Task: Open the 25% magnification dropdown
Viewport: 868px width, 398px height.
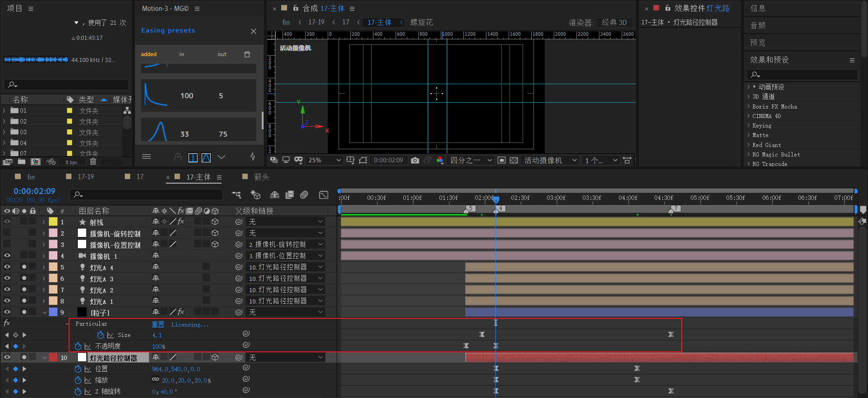Action: (x=324, y=160)
